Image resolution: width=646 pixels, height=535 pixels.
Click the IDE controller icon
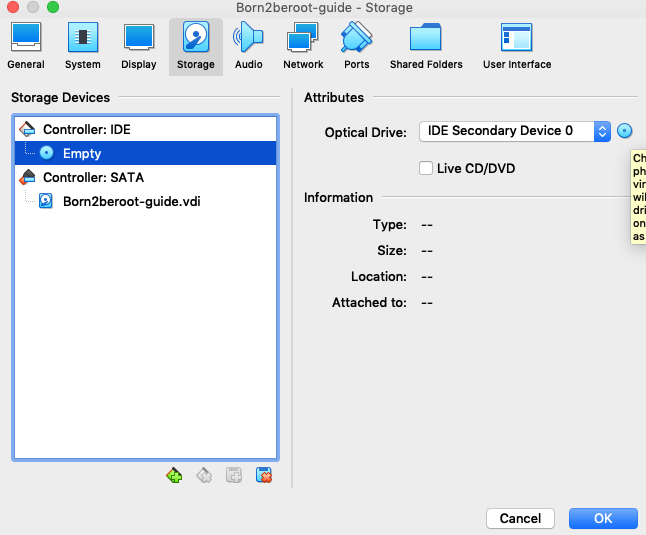coord(27,129)
